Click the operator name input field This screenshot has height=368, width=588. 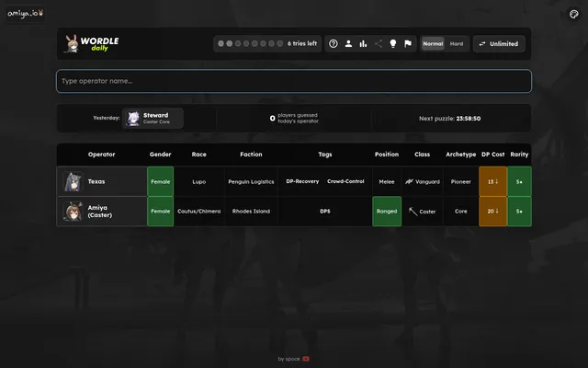(x=294, y=81)
